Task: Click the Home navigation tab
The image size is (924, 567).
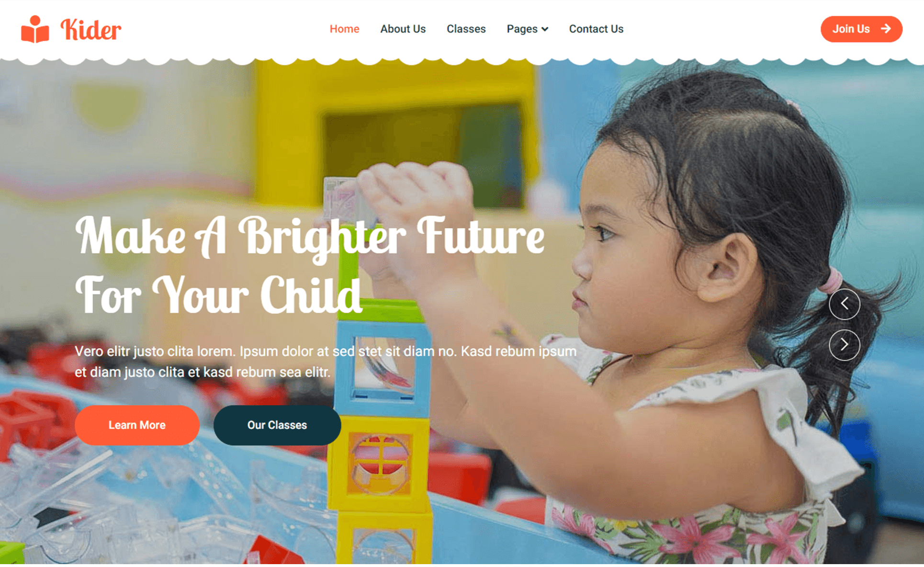Action: coord(344,28)
